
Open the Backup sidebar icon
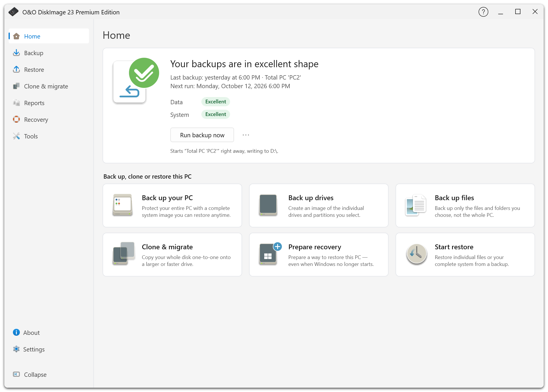click(16, 53)
